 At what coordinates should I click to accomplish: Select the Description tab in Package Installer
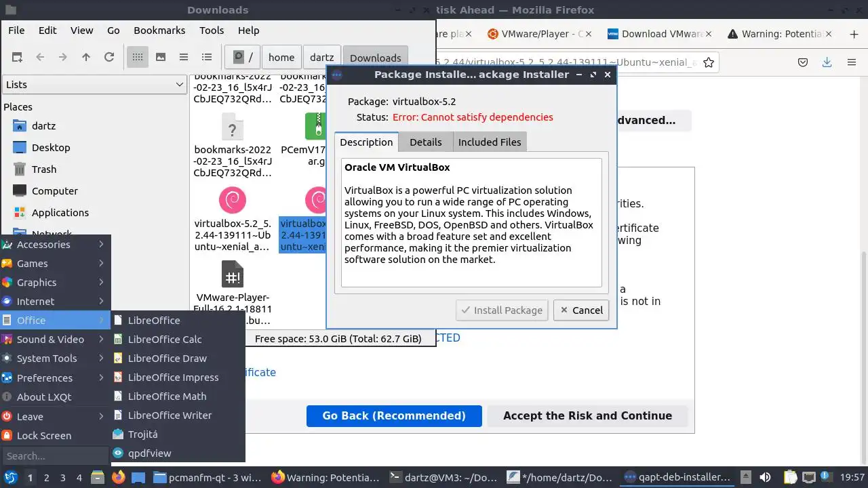(x=366, y=142)
